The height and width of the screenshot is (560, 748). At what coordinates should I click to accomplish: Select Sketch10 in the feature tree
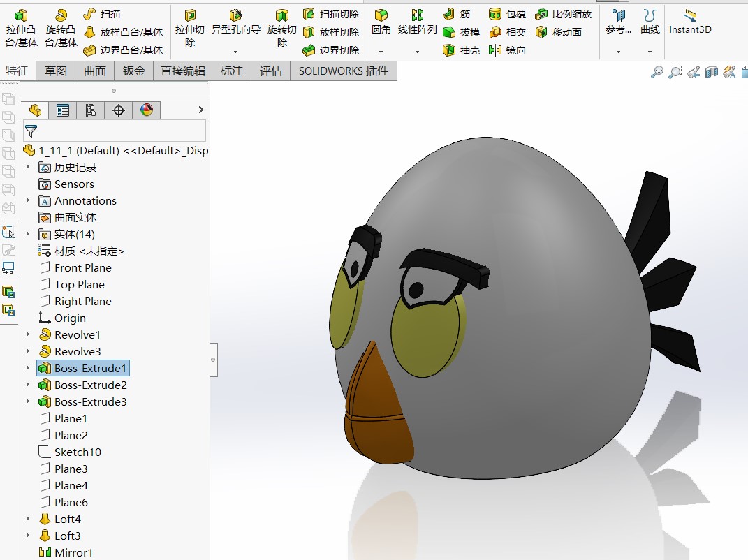point(70,452)
